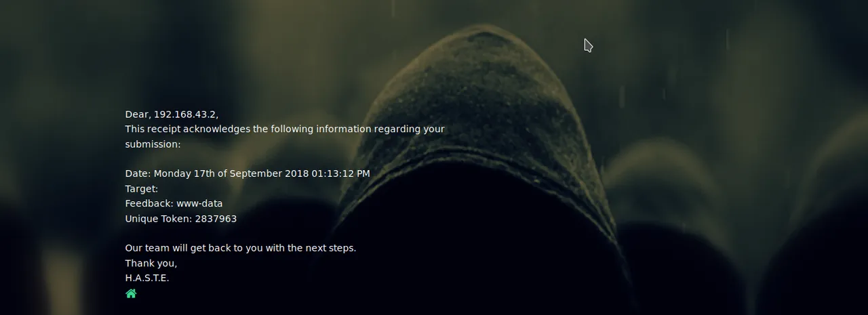Click "Our team will get back" line
The height and width of the screenshot is (315, 868).
coord(241,248)
